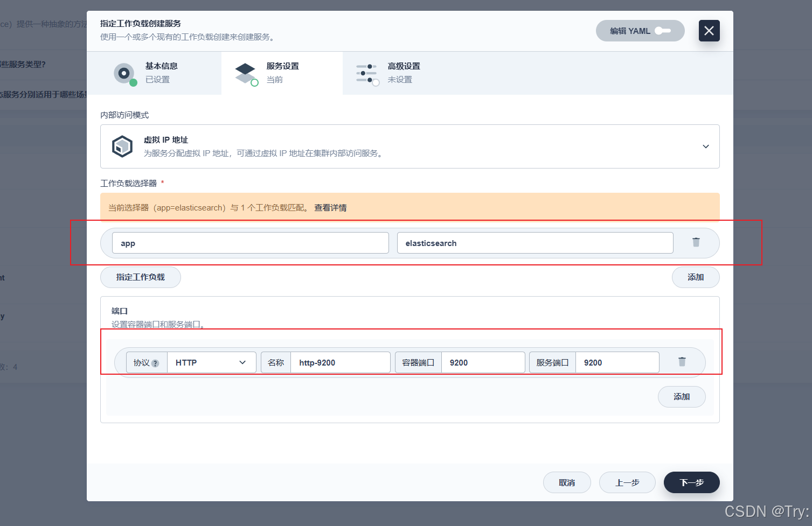
Task: Open the 基本信息 step tab
Action: (154, 73)
